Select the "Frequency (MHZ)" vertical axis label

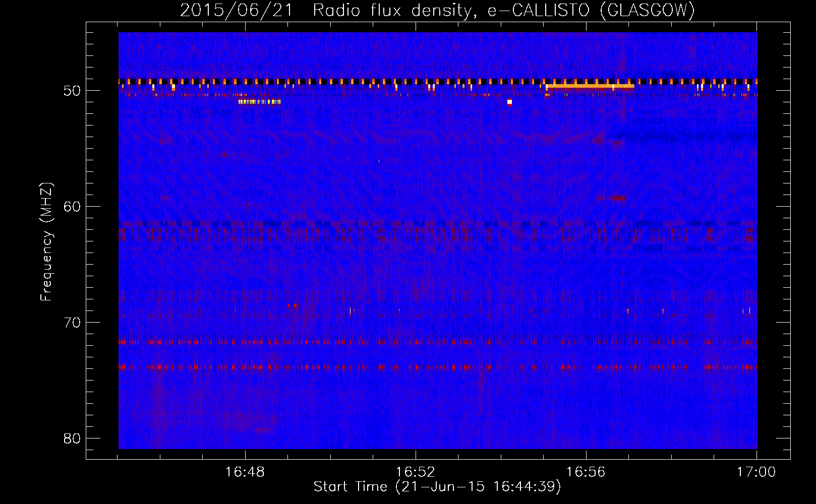(46, 242)
